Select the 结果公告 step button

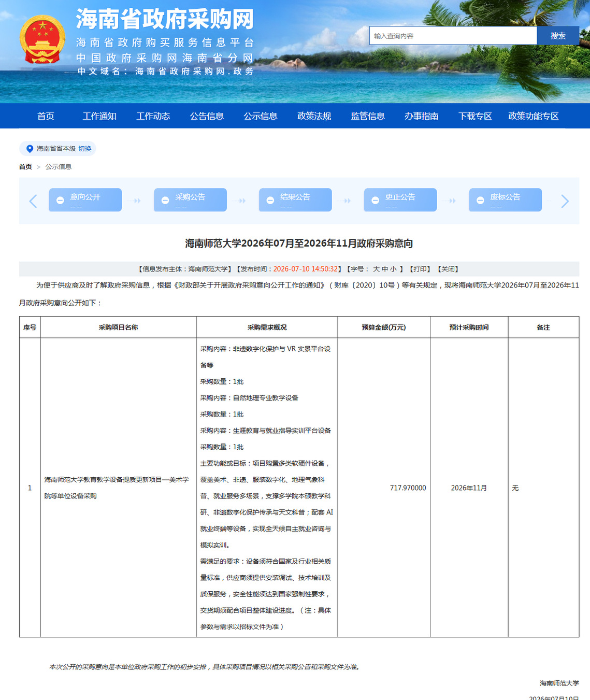[x=295, y=200]
